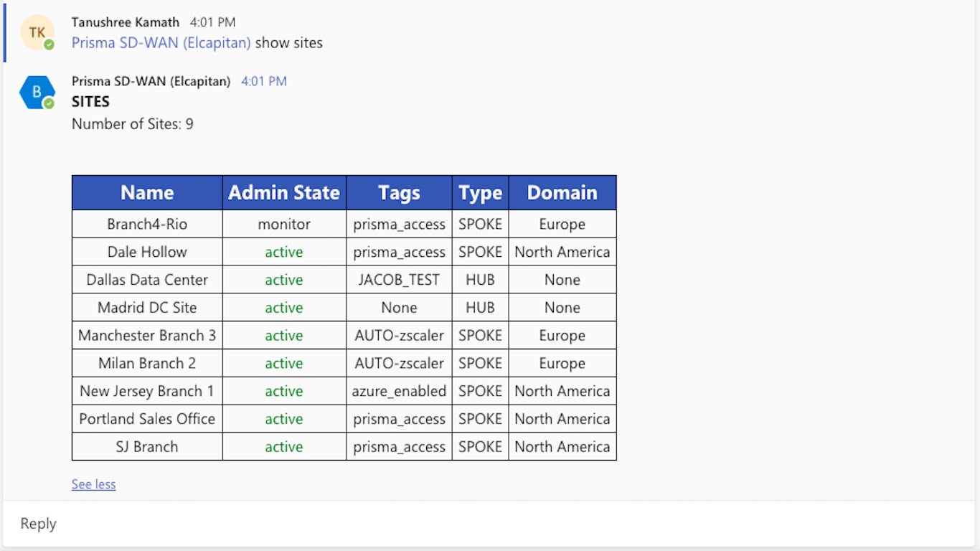Click the Tags column header
980x551 pixels.
tap(399, 193)
